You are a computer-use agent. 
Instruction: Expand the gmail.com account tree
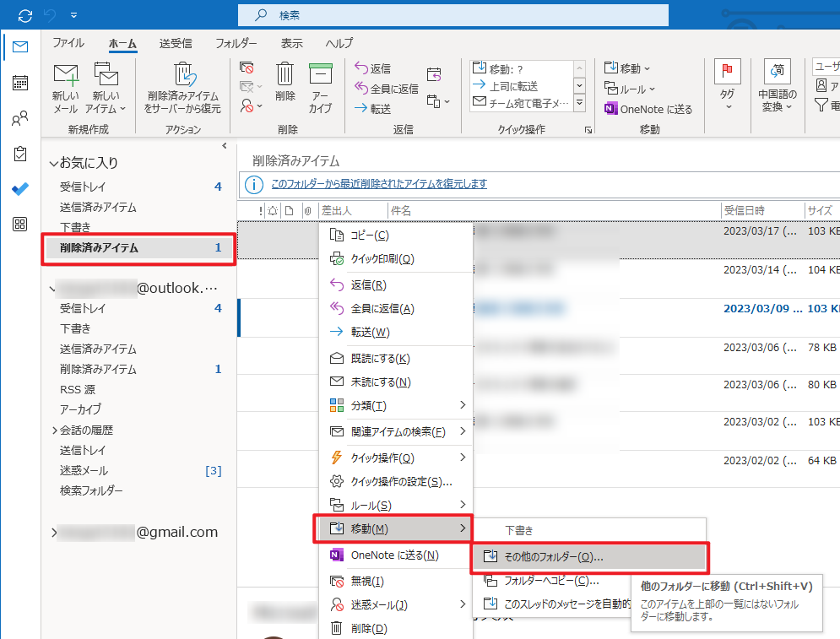click(x=54, y=533)
